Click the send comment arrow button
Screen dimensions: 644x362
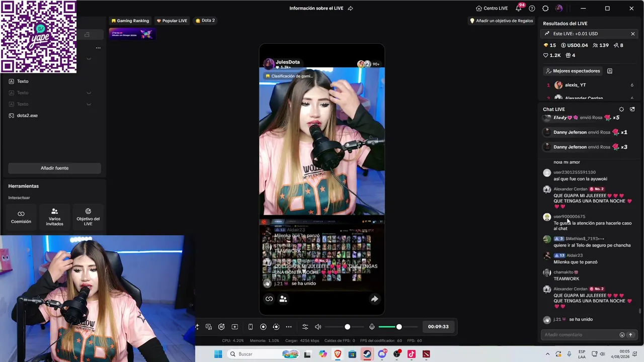click(630, 335)
